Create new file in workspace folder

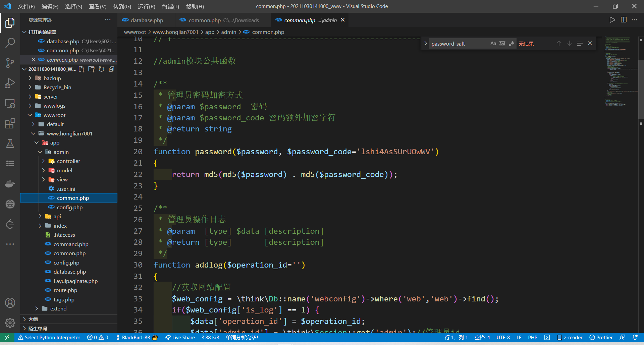tap(82, 69)
